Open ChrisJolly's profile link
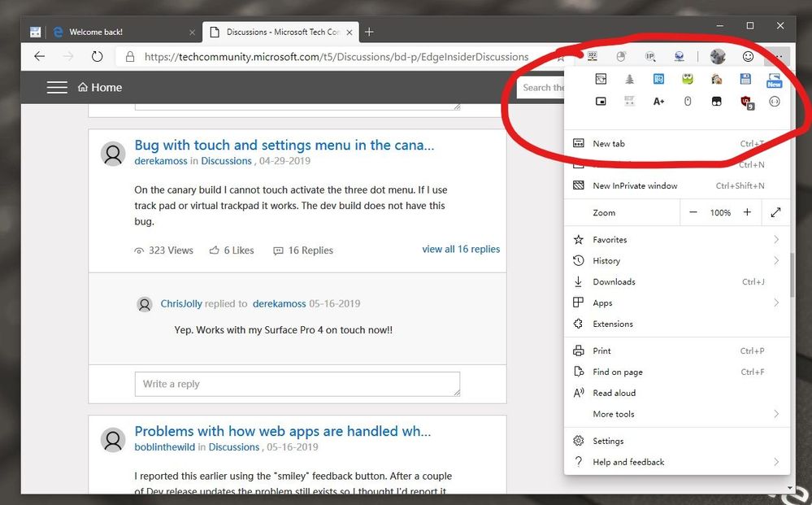Viewport: 812px width, 505px height. coord(181,303)
